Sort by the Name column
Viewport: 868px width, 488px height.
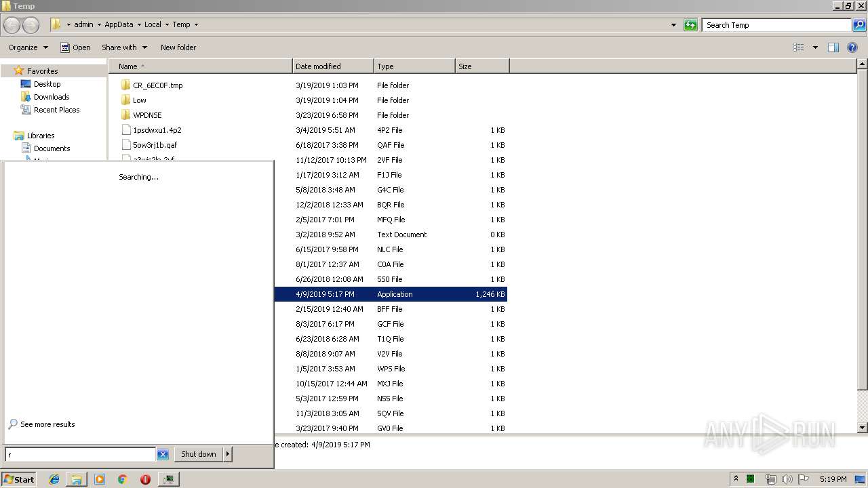point(200,66)
